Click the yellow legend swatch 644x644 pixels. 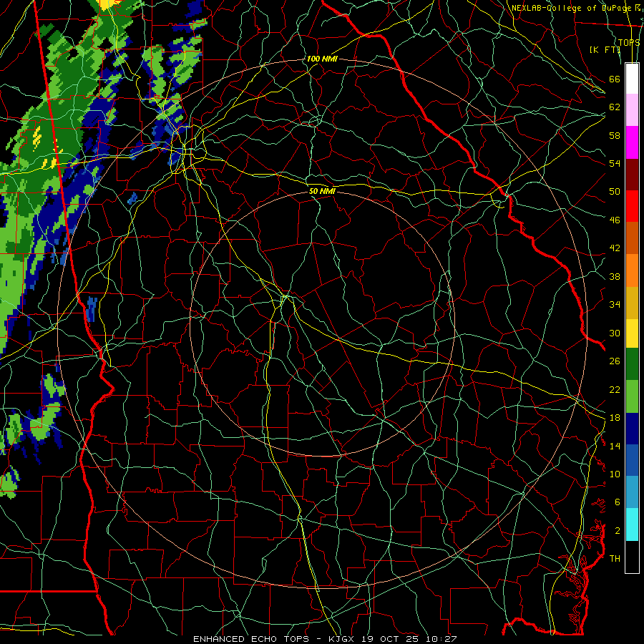(x=632, y=333)
